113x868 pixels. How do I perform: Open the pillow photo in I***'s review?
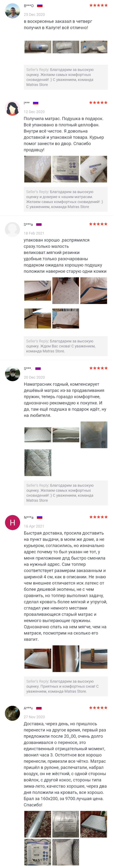(x=94, y=169)
